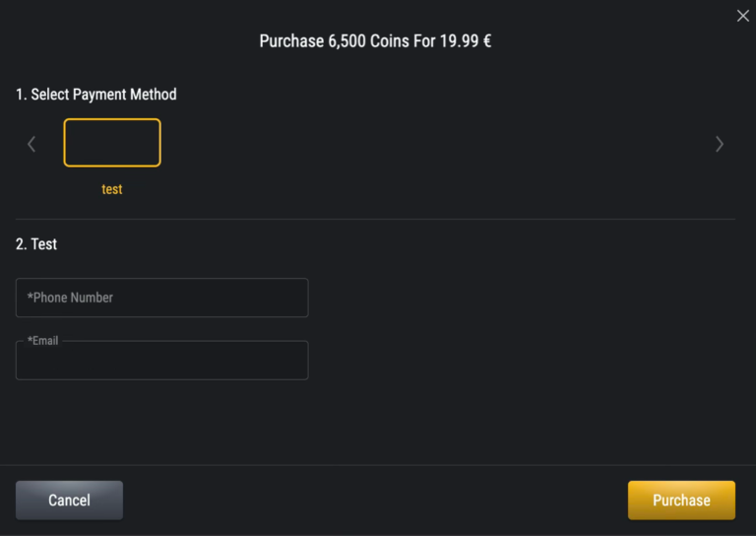Click the "Purchase 6,500 Coins" dialog title
Viewport: 756px width, 536px height.
tap(375, 41)
